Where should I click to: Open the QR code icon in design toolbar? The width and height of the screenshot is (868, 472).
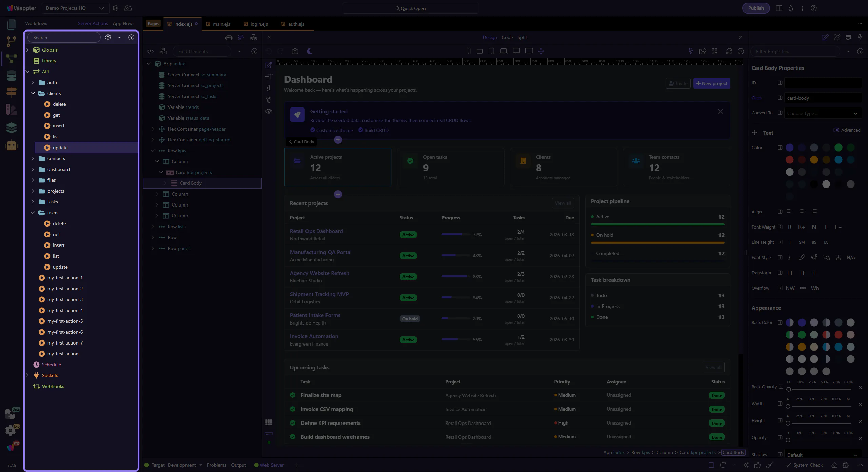[x=715, y=51]
